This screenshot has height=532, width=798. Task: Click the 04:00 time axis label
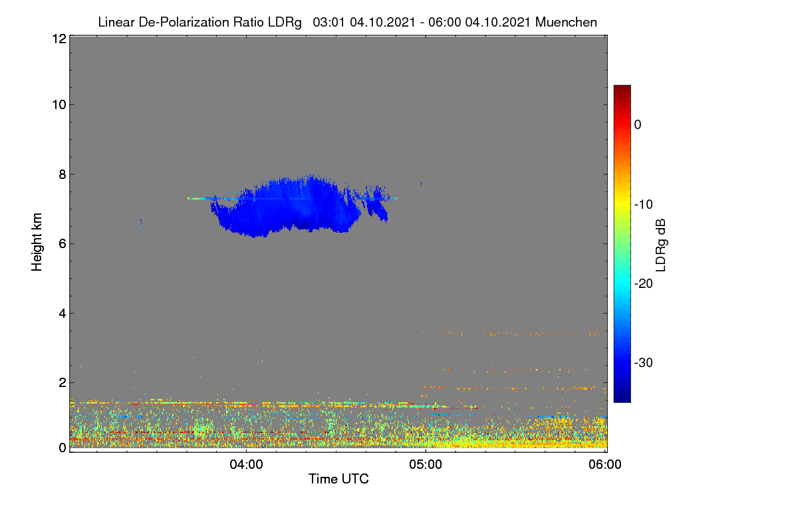(246, 465)
